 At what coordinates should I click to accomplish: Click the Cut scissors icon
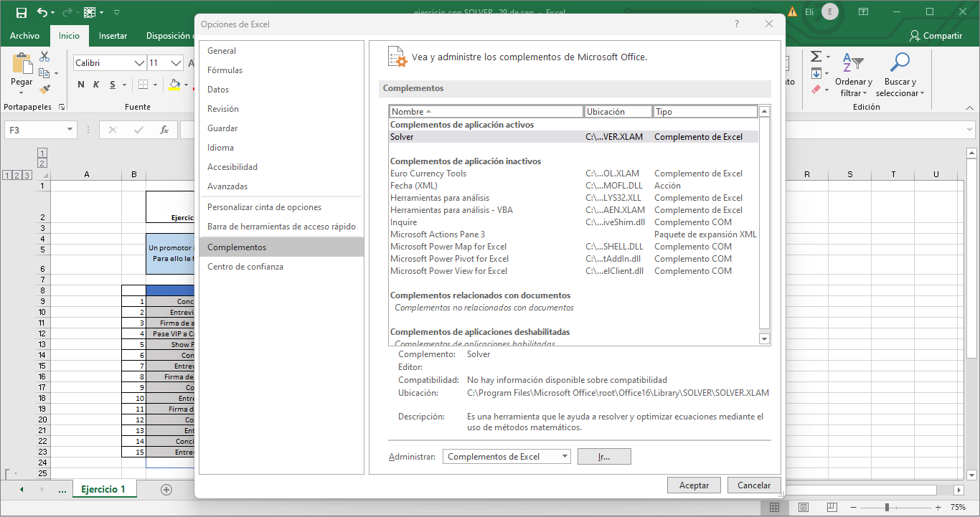[x=44, y=57]
